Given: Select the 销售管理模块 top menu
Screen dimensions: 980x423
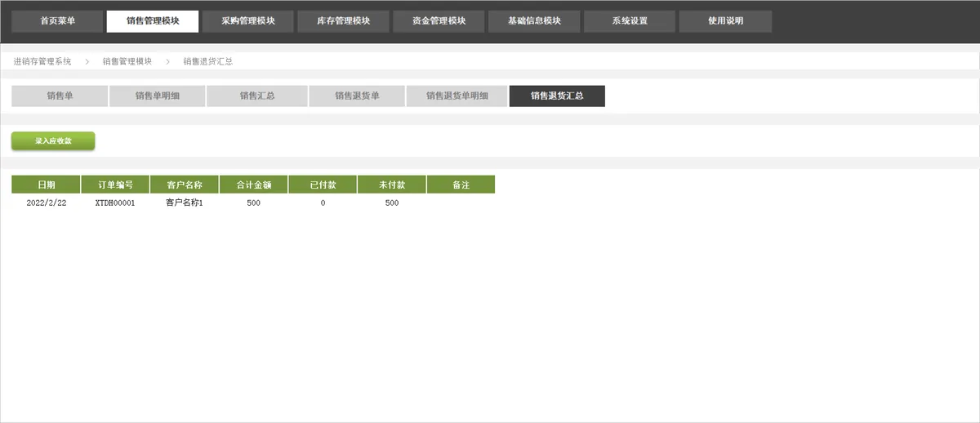Looking at the screenshot, I should [x=153, y=21].
